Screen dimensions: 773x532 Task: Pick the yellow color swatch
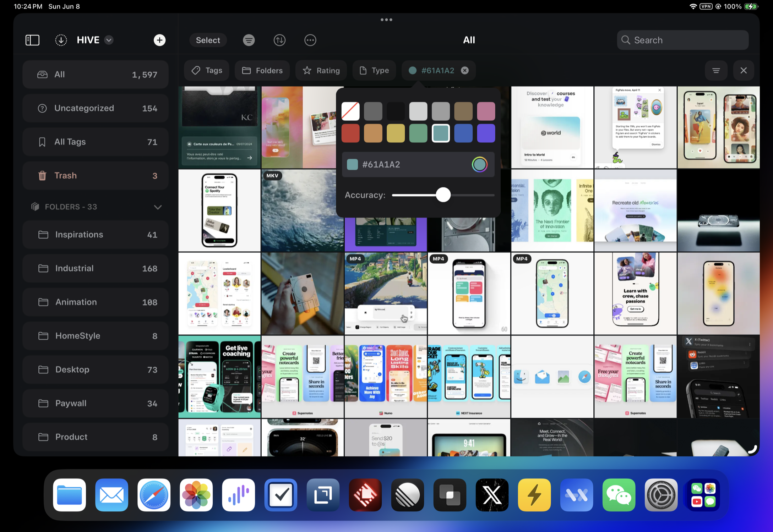pyautogui.click(x=396, y=133)
